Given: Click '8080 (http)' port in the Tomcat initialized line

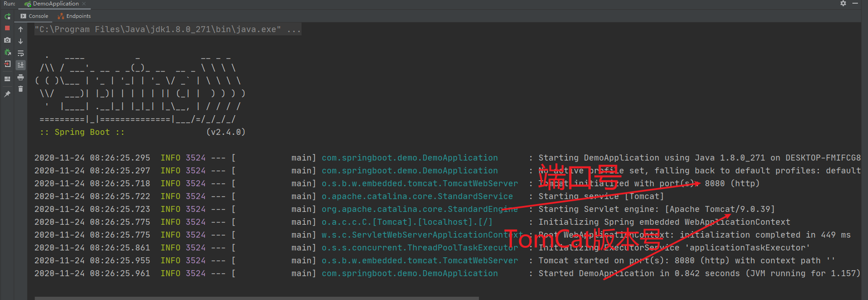Looking at the screenshot, I should (x=732, y=183).
